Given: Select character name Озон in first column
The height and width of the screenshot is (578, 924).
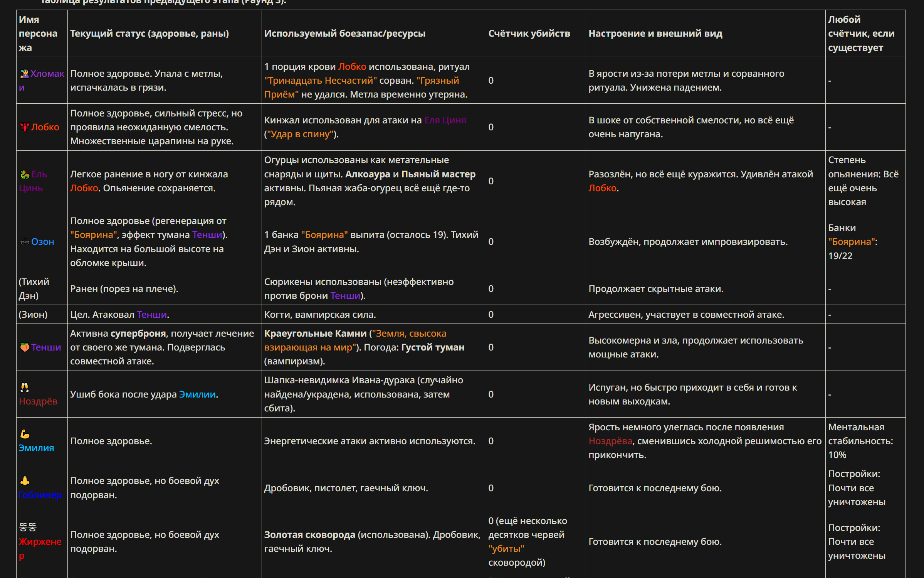Looking at the screenshot, I should pyautogui.click(x=42, y=242).
